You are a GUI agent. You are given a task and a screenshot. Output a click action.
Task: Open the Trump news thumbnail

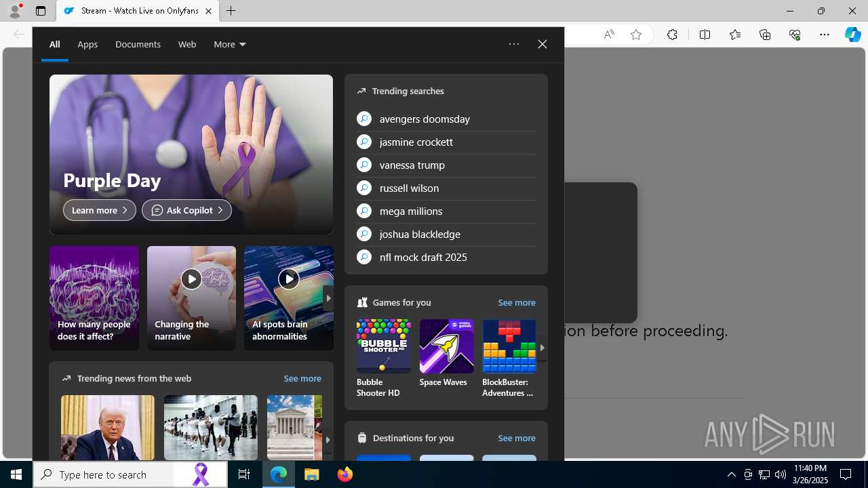108,428
